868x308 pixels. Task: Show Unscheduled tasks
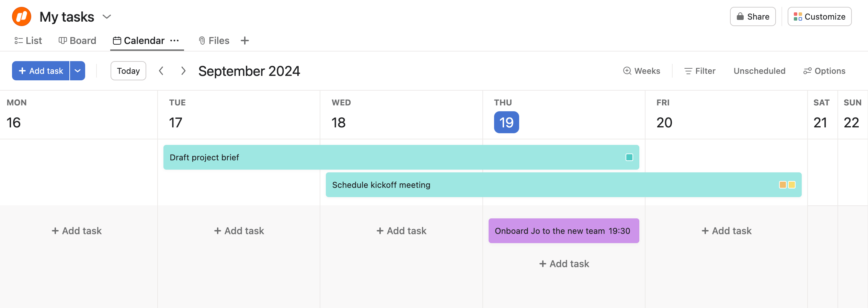759,71
